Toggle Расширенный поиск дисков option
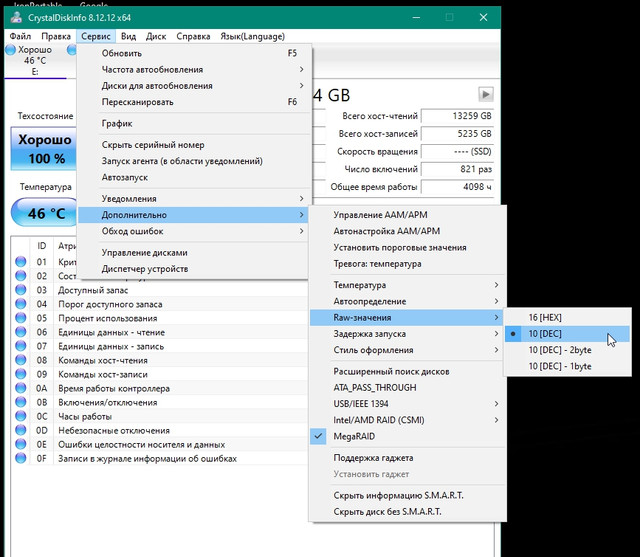This screenshot has height=557, width=640. [x=407, y=371]
